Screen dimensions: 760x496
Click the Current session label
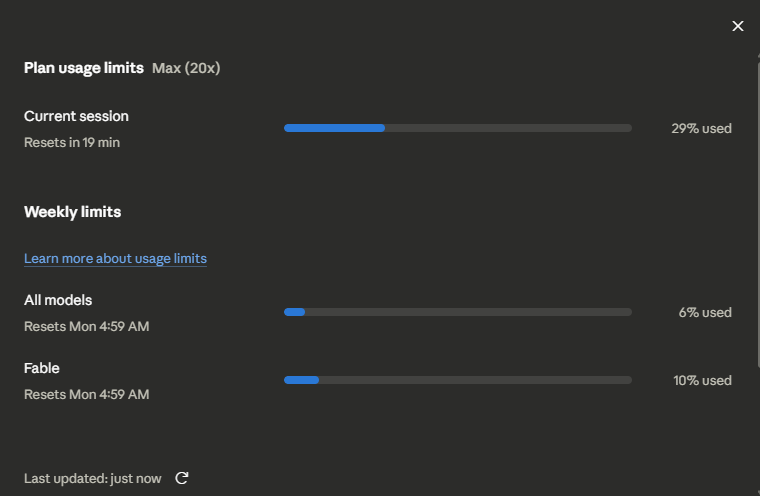[76, 116]
